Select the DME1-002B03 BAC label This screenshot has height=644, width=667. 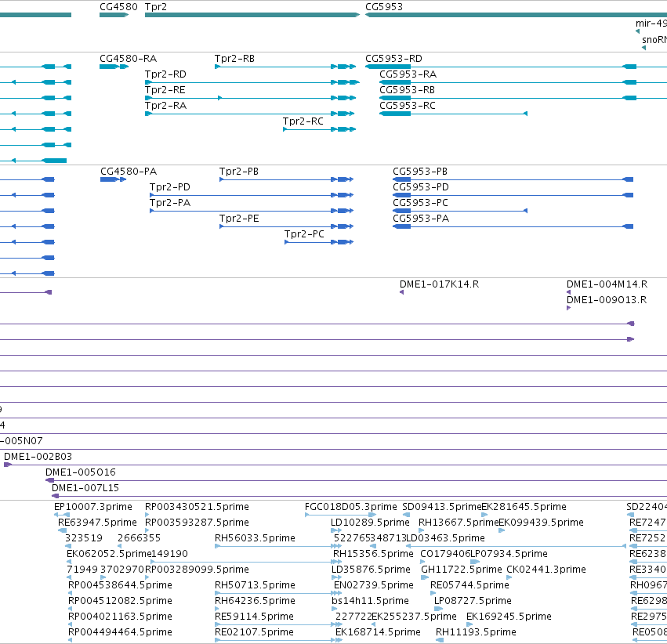click(38, 457)
